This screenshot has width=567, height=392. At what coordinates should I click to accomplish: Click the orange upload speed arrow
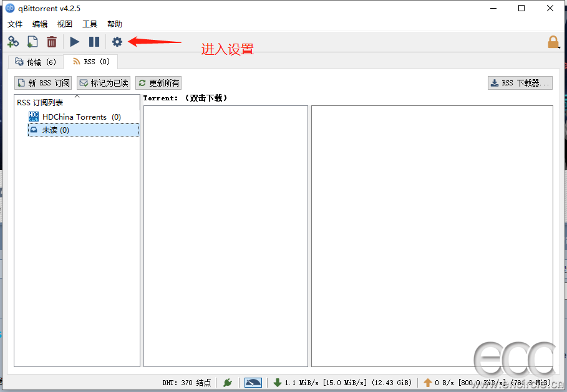(427, 383)
